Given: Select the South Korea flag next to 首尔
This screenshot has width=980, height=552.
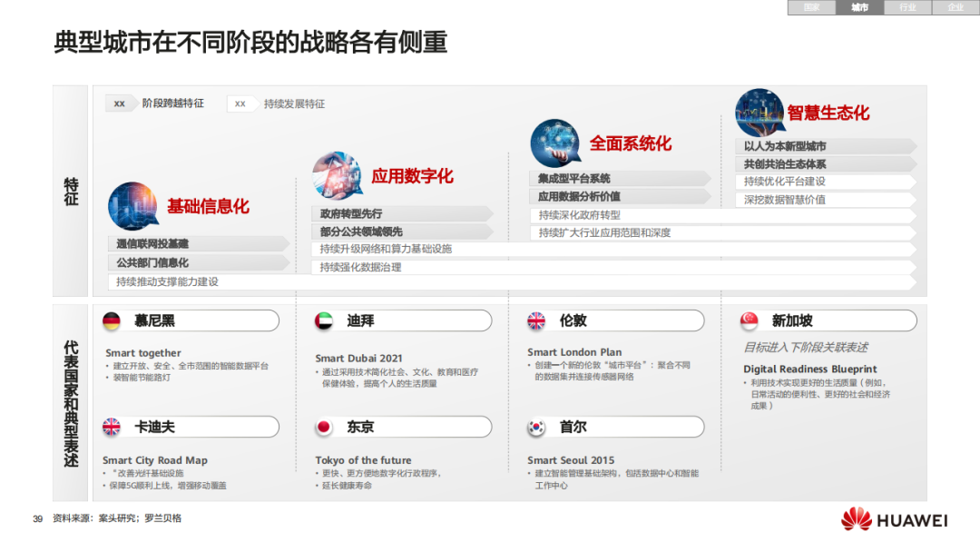Looking at the screenshot, I should (534, 427).
